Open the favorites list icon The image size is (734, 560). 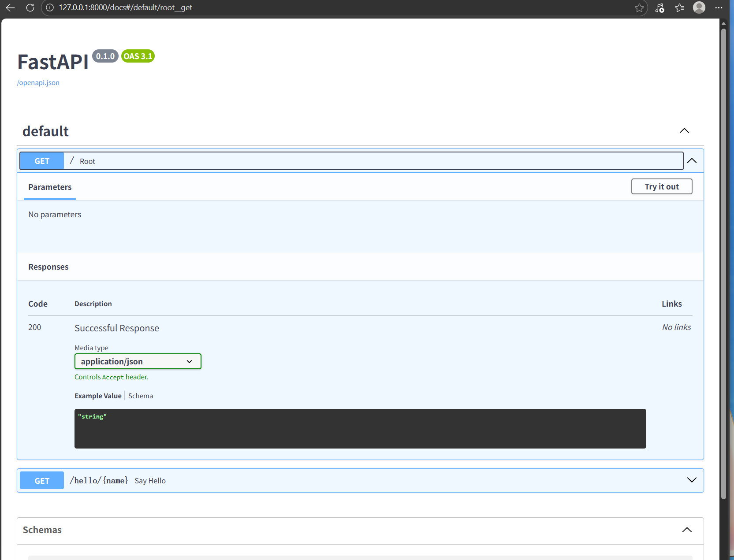tap(679, 7)
